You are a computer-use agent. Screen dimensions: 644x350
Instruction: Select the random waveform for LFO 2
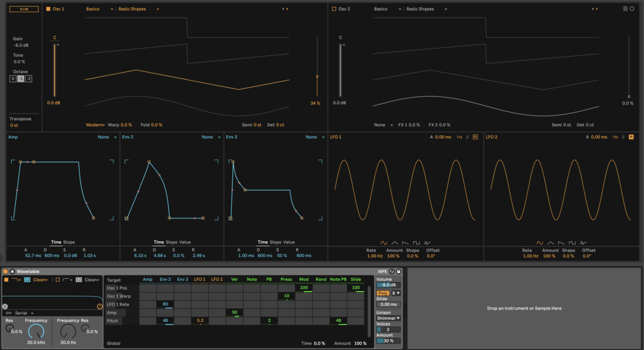[x=583, y=243]
